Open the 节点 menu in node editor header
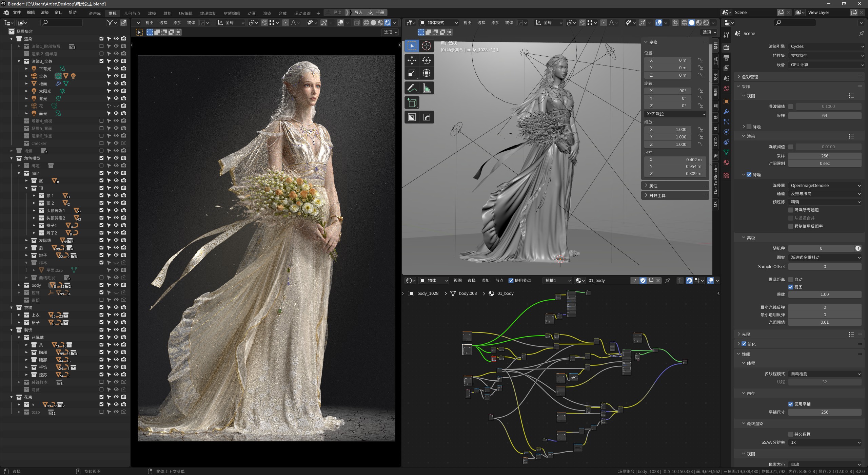868x475 pixels. 499,281
